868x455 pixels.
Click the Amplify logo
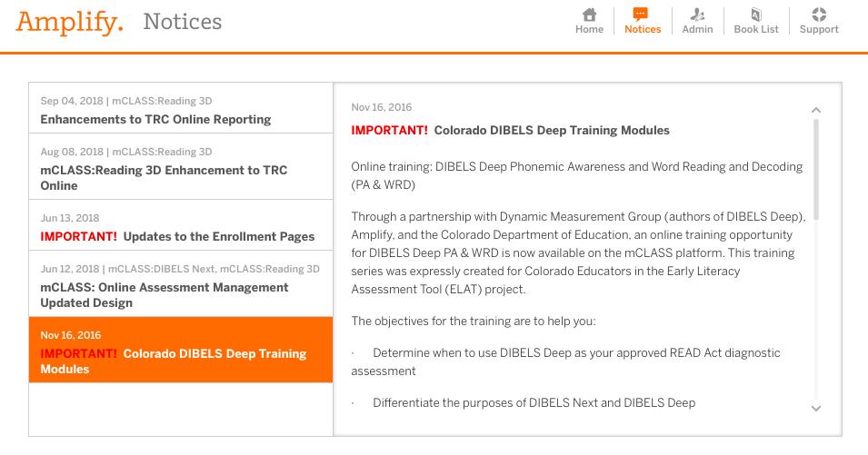(x=70, y=23)
